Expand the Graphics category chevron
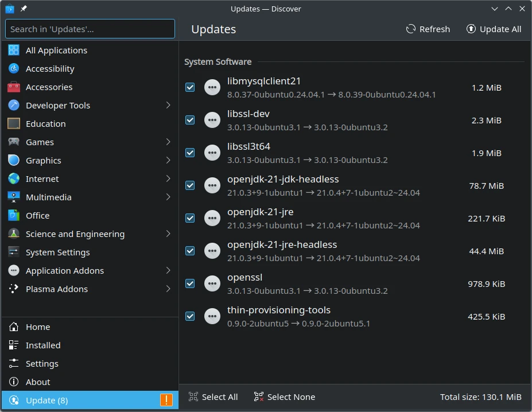The image size is (532, 412). click(x=168, y=160)
